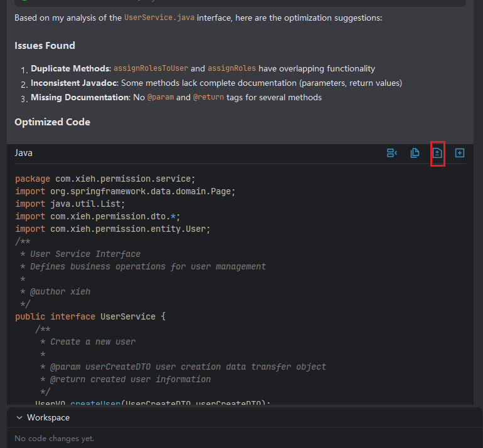
Task: Click the package declaration code line
Action: click(105, 179)
